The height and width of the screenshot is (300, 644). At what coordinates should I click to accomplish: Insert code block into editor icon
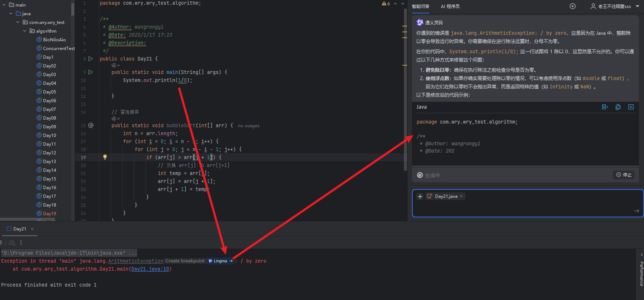point(605,107)
